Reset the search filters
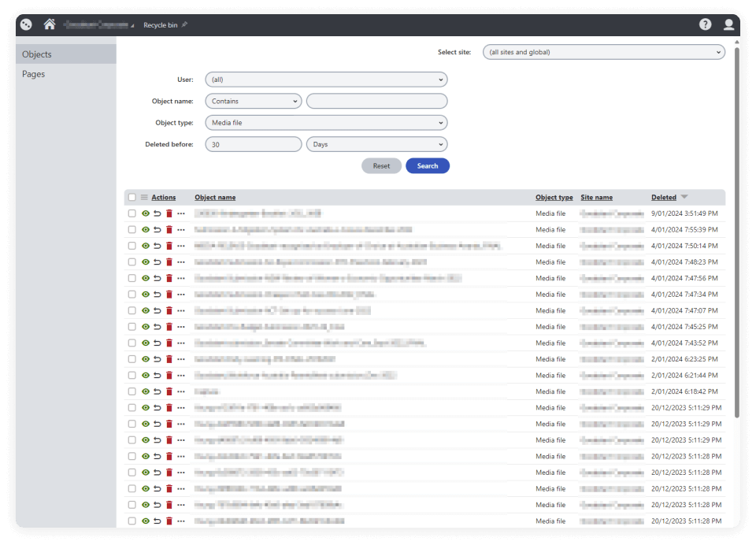This screenshot has height=545, width=756. pyautogui.click(x=381, y=165)
